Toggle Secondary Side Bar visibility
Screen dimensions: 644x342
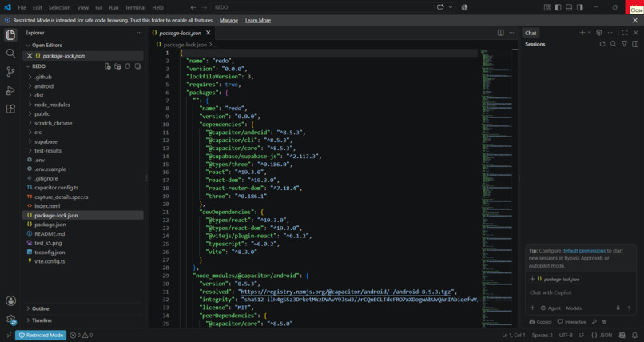[x=579, y=7]
